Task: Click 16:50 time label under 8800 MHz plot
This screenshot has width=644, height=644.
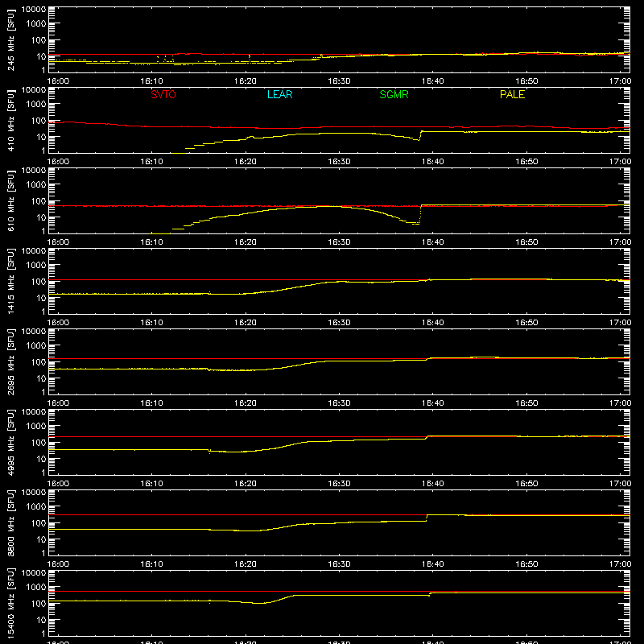Action: [526, 564]
